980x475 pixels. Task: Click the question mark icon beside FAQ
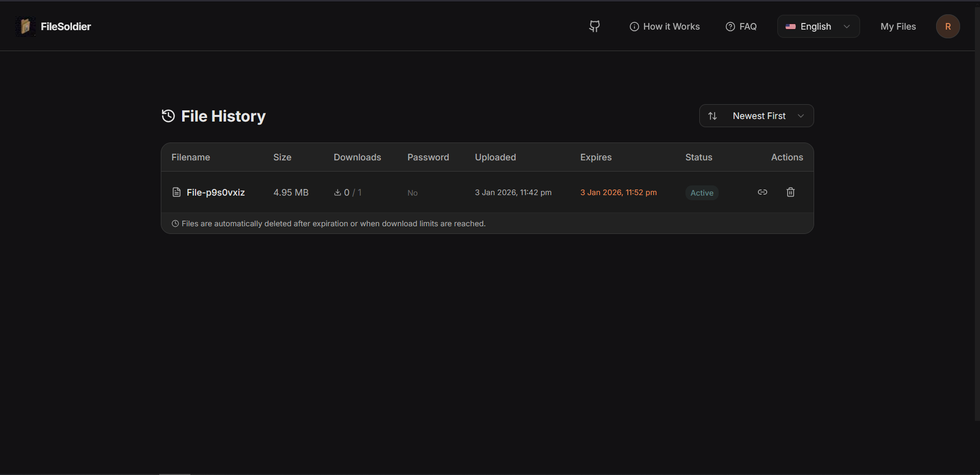(x=730, y=27)
